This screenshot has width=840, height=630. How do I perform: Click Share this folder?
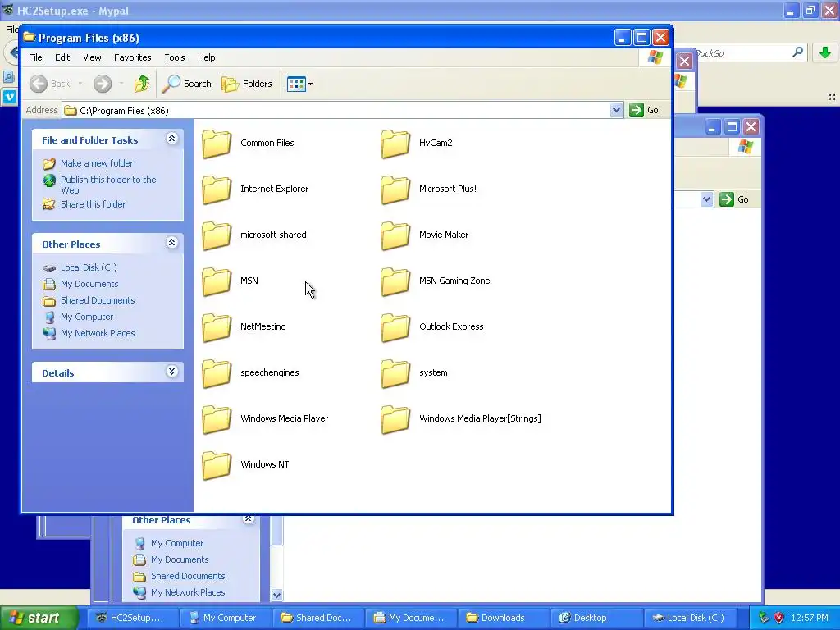93,204
